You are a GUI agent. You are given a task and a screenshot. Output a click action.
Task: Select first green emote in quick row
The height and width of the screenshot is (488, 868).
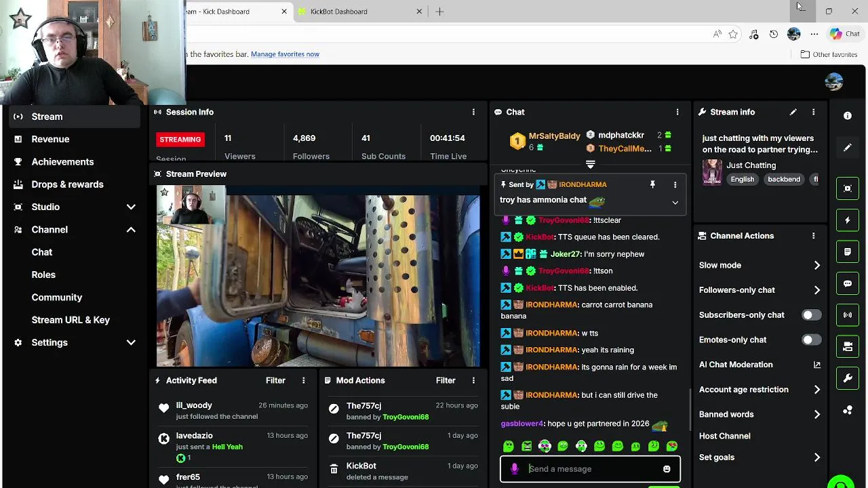coord(509,446)
